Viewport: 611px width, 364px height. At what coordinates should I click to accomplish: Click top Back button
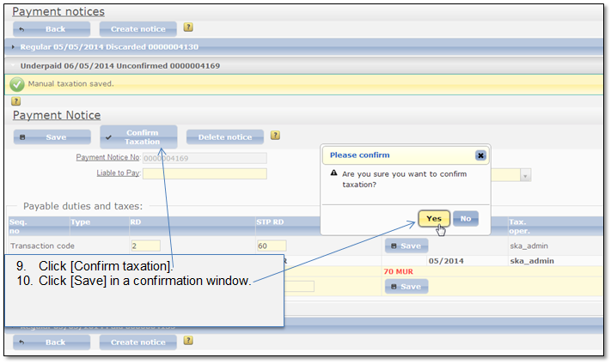[52, 29]
